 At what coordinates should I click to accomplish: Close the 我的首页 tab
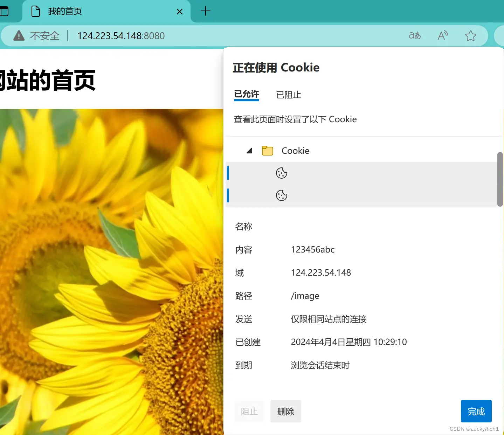coord(180,12)
